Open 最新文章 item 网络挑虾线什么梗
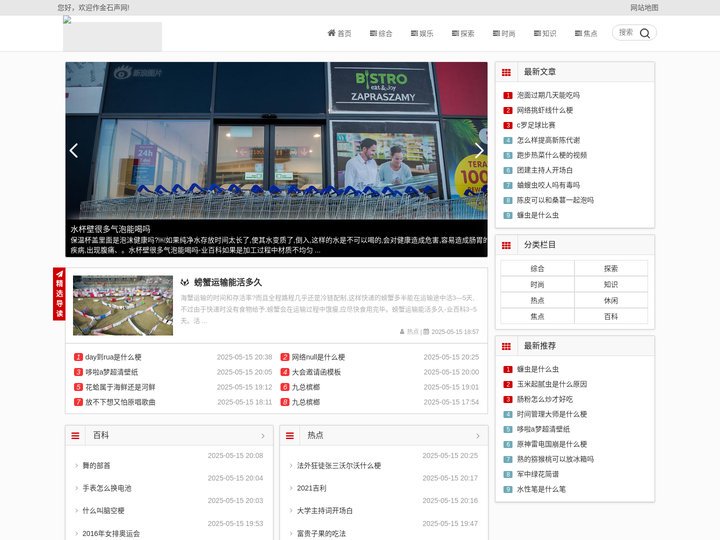 click(x=545, y=110)
